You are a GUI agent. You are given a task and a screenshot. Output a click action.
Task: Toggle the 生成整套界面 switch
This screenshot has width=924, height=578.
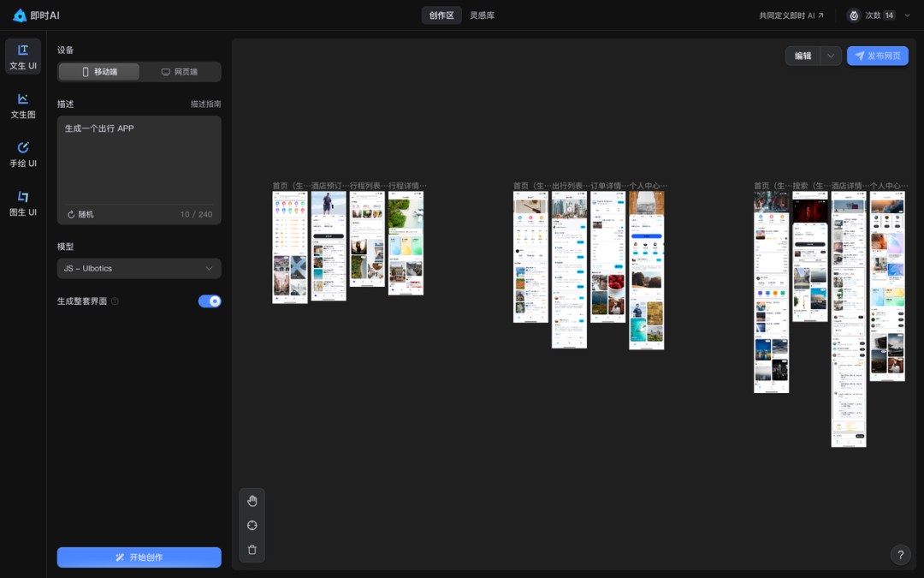210,301
